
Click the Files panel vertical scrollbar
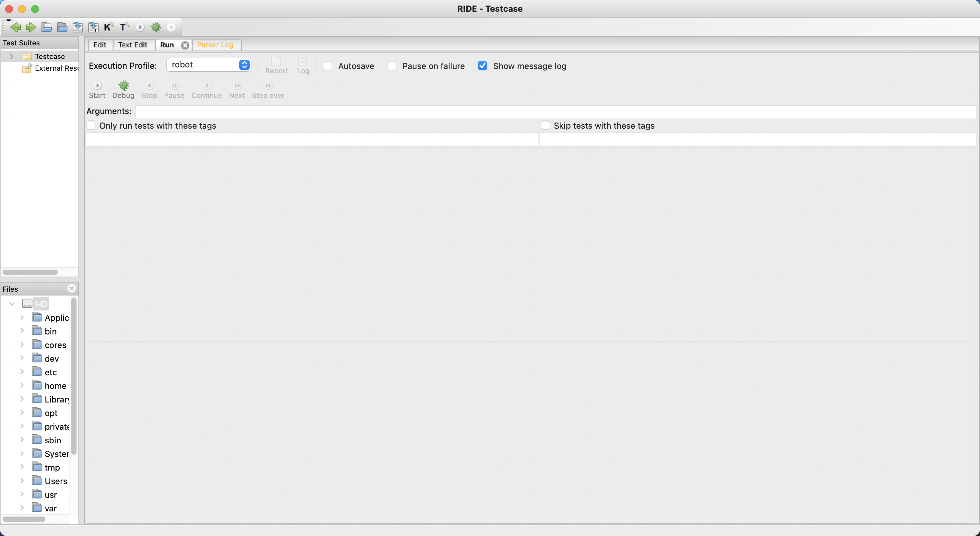coord(74,376)
